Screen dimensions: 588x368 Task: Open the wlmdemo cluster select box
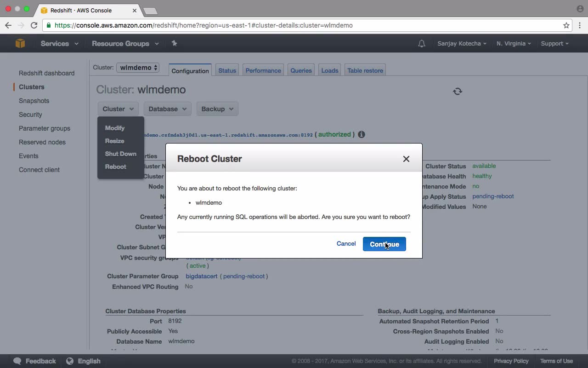[138, 68]
